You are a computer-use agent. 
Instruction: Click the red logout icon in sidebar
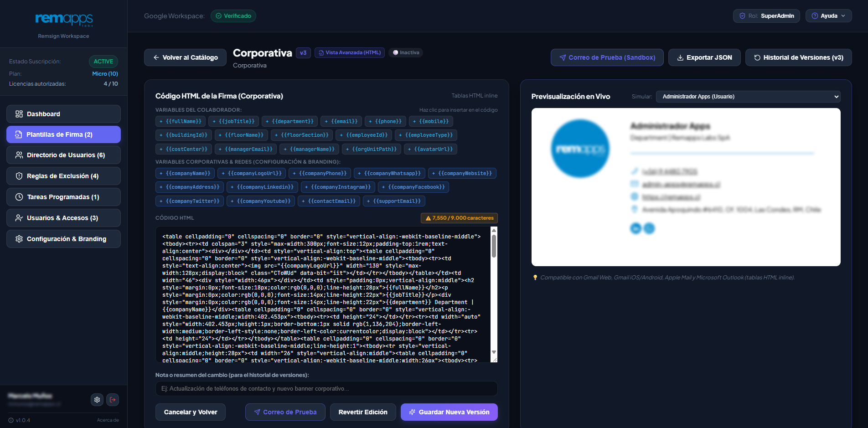113,400
